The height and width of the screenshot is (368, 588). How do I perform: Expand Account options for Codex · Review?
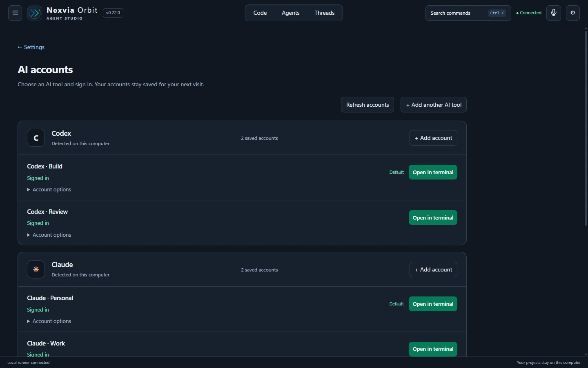[x=49, y=235]
